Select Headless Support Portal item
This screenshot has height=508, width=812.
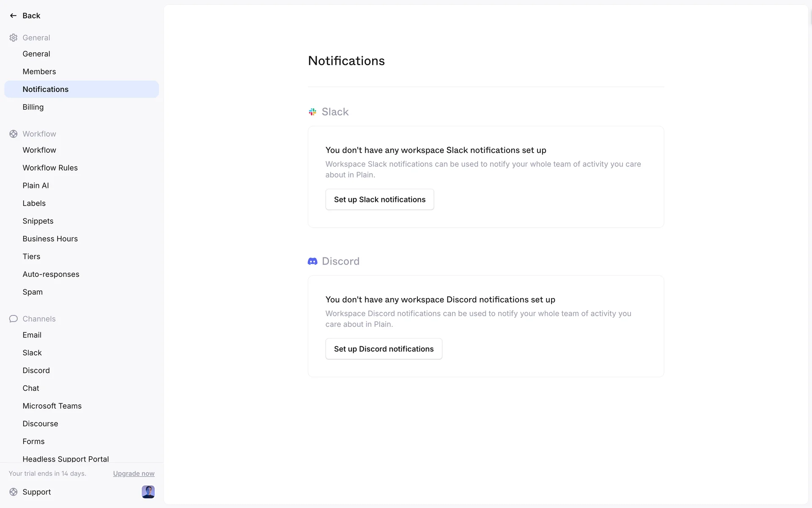coord(66,458)
